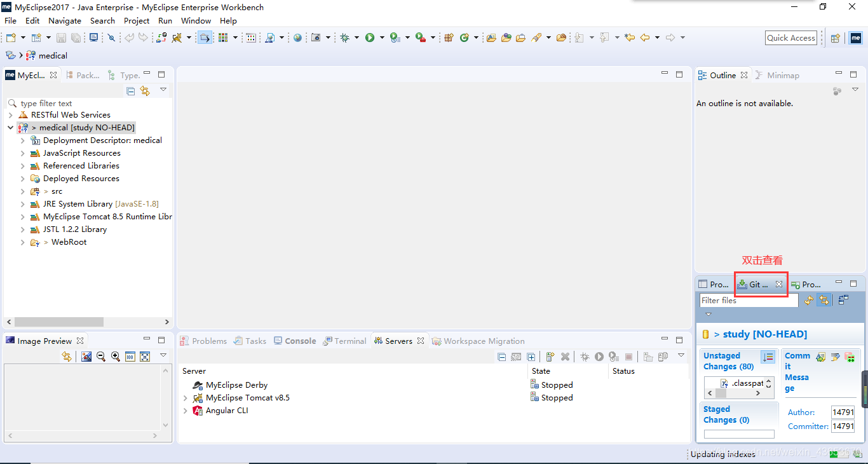This screenshot has width=868, height=464.
Task: Open explorer panel view menu triangle
Action: [x=163, y=90]
